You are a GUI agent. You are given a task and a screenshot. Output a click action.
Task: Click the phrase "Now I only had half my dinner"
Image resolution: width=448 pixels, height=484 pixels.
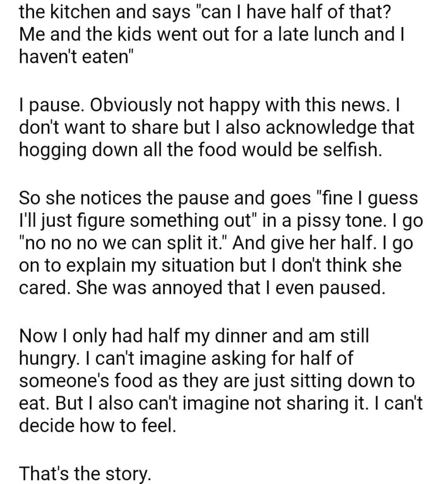143,336
